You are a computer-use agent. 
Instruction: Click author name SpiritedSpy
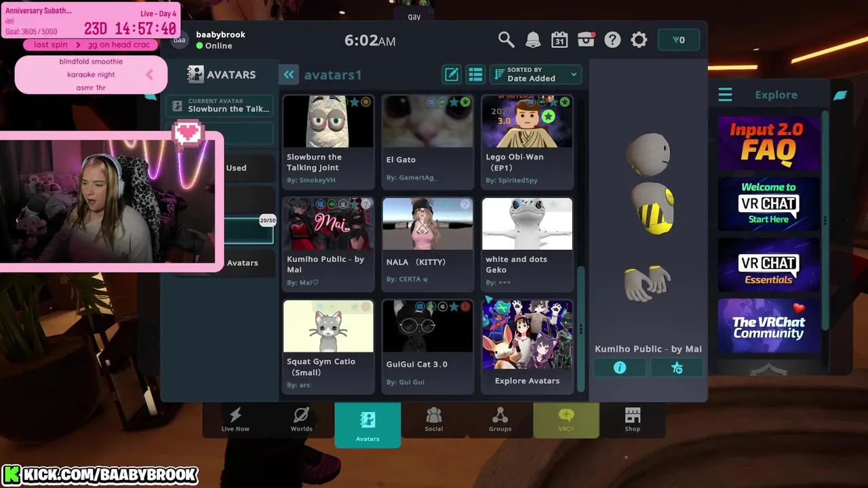coord(517,180)
